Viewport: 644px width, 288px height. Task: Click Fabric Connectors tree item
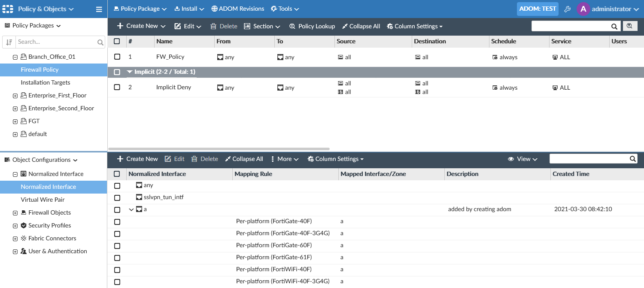[x=49, y=238]
